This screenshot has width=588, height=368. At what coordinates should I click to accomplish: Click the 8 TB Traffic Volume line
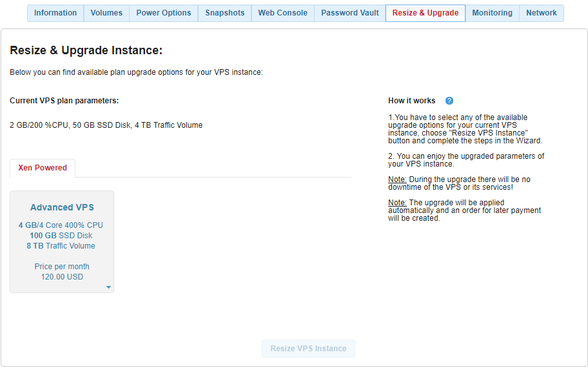point(61,246)
